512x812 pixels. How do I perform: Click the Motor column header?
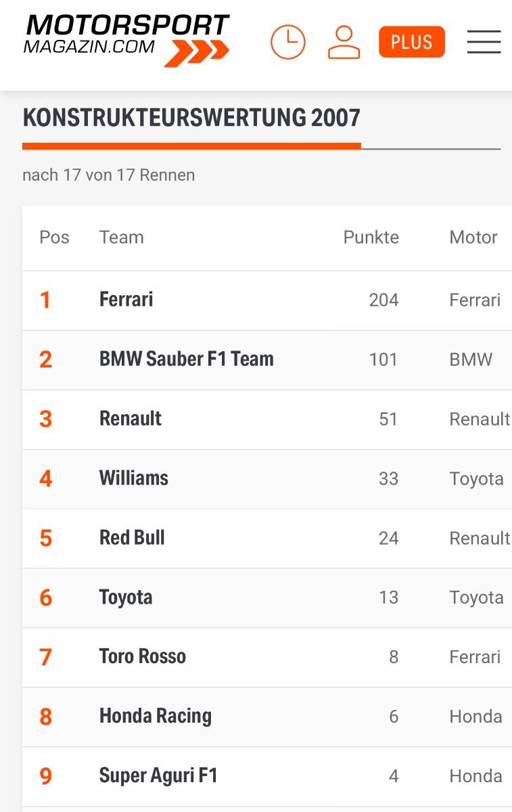473,238
